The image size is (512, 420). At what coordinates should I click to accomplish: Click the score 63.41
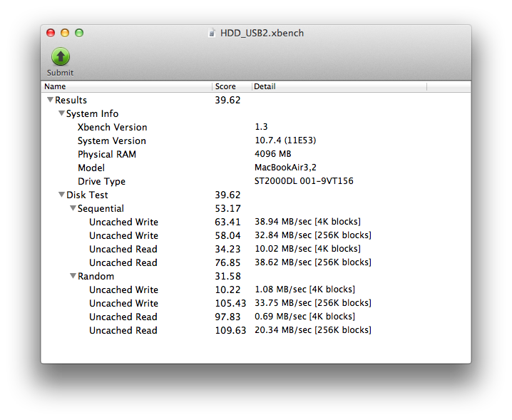pyautogui.click(x=227, y=222)
